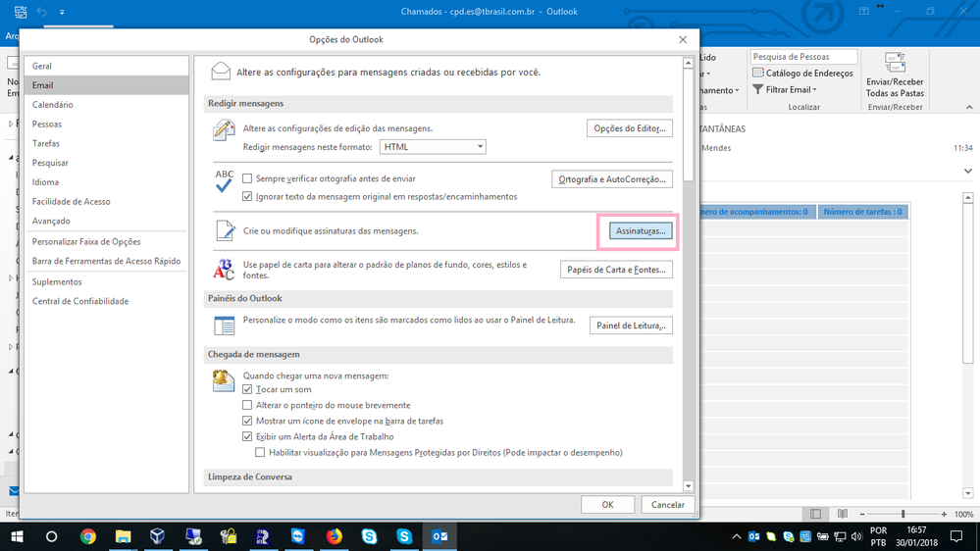980x551 pixels.
Task: Click the options dialog scroll down arrow
Action: tap(688, 486)
